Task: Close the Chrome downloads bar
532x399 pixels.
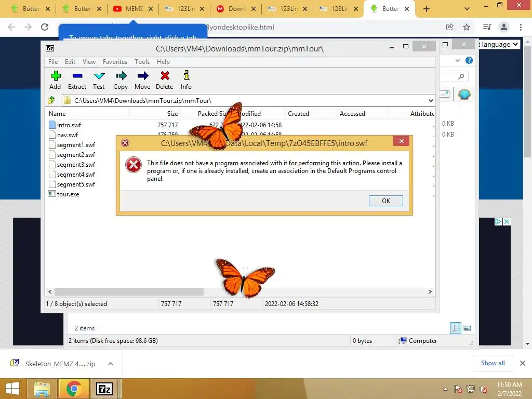Action: [523, 363]
